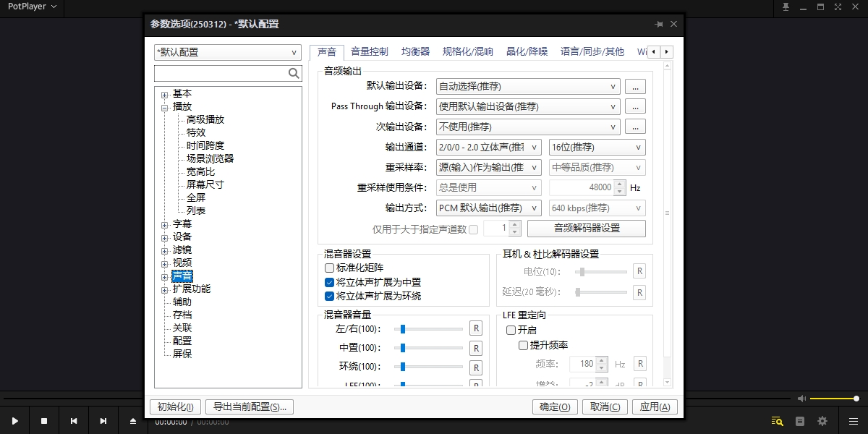
Task: Enable LFE 重定向 开启 checkbox
Action: [511, 330]
